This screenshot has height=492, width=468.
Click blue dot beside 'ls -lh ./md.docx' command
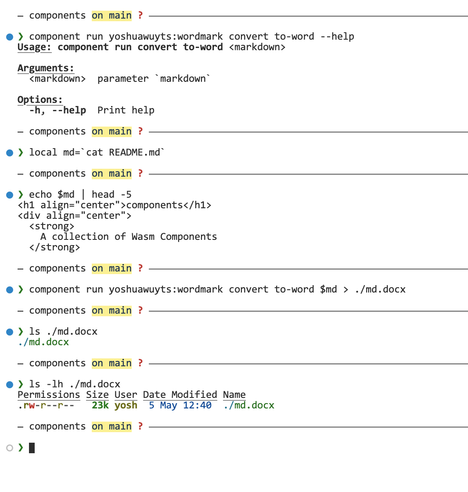pyautogui.click(x=10, y=384)
